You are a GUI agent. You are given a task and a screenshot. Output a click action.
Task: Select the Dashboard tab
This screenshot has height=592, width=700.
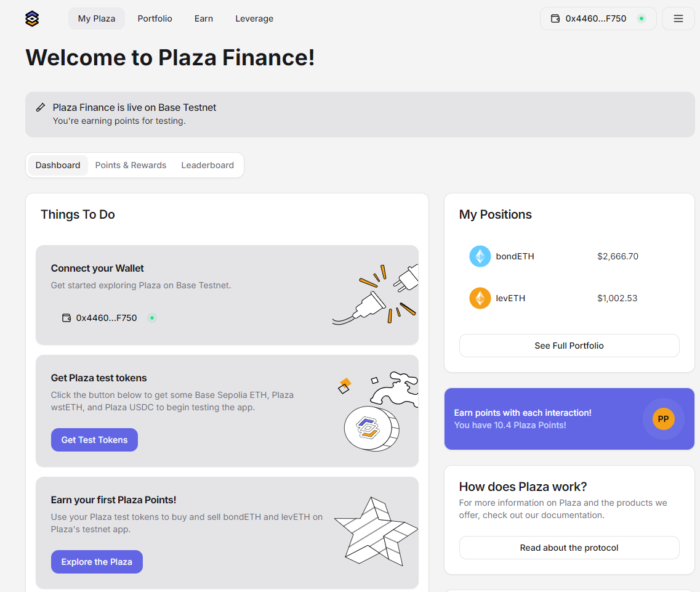[58, 165]
